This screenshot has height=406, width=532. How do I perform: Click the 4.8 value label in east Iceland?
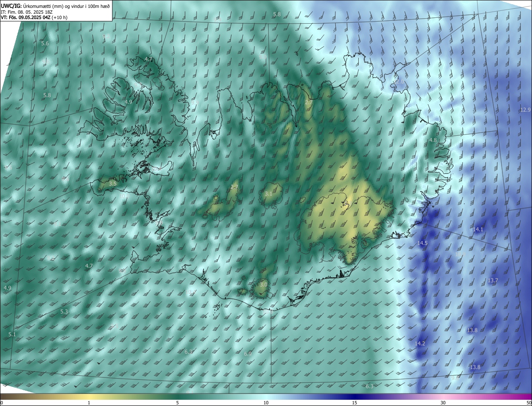coord(433,140)
